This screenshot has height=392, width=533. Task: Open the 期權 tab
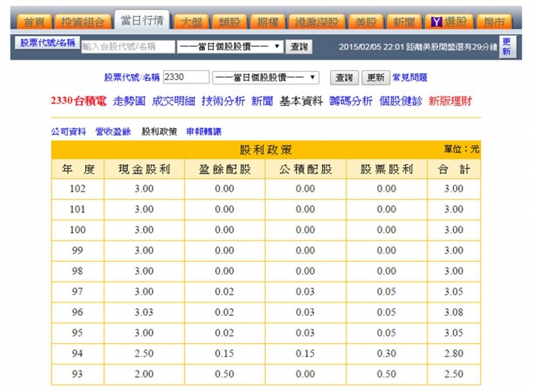(x=268, y=22)
